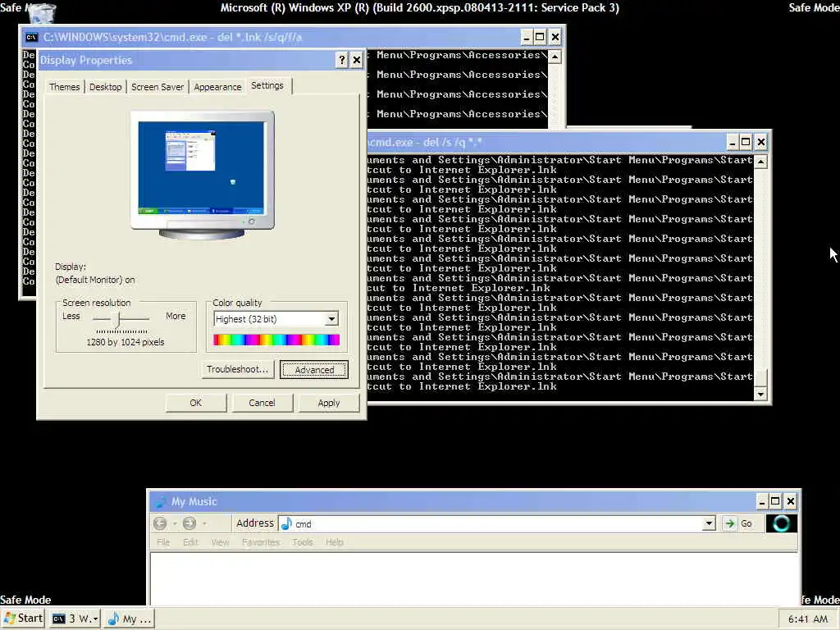Click the throbber icon in My Music toolbar

tap(782, 523)
